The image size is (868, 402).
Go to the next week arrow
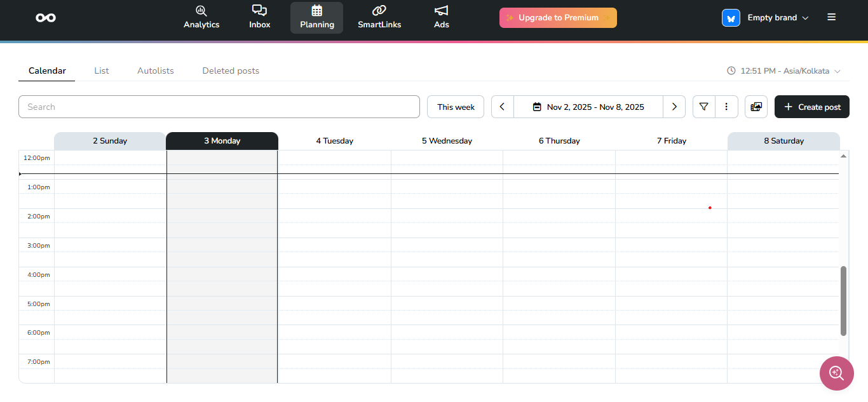674,107
